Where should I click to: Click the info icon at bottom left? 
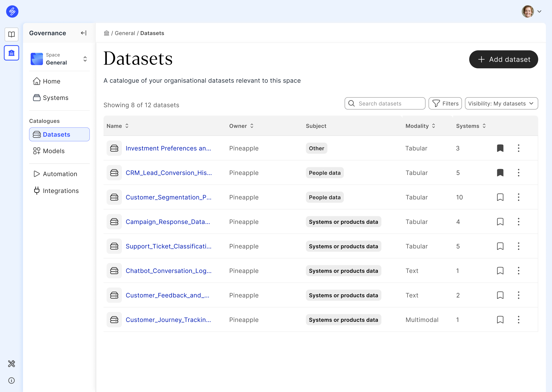point(11,380)
